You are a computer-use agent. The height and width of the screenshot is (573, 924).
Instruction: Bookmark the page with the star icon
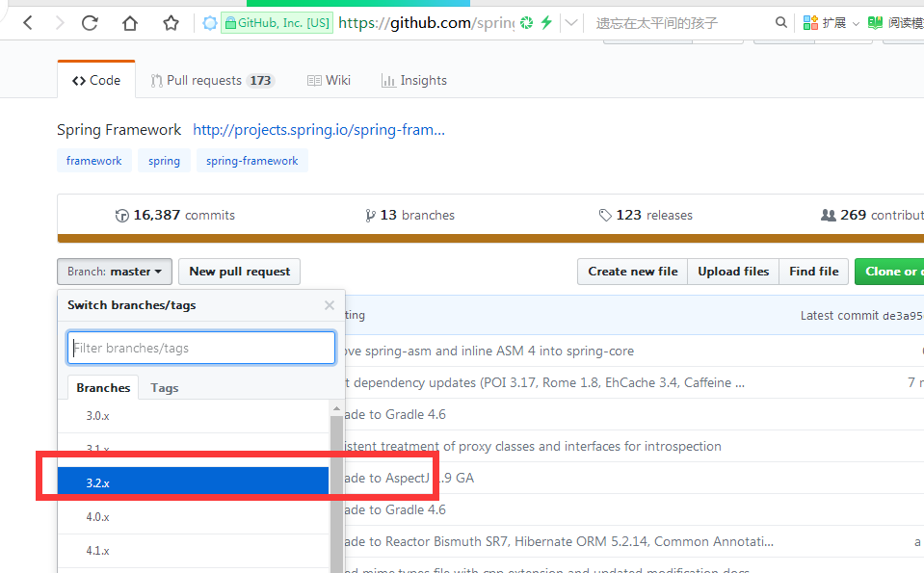171,23
